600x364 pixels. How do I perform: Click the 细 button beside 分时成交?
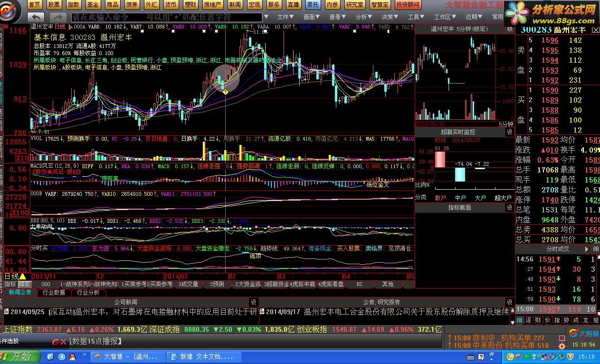coord(595,249)
